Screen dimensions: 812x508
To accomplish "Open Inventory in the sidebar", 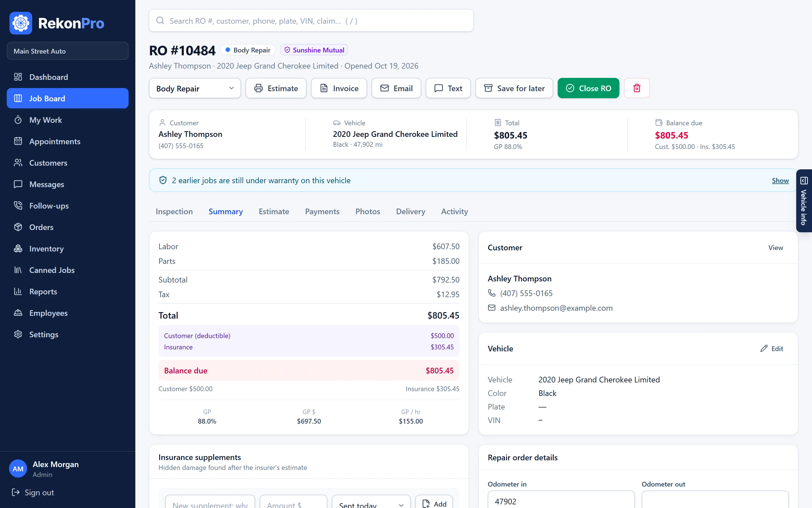I will point(67,249).
